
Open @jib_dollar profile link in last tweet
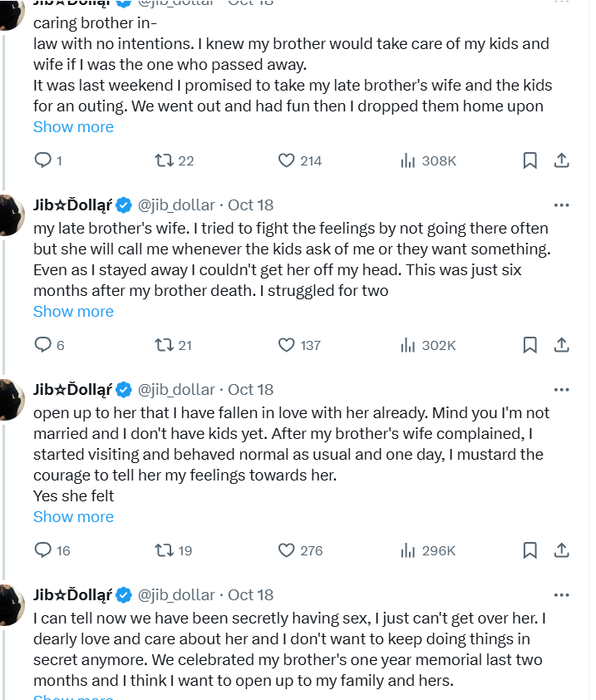coord(175,595)
